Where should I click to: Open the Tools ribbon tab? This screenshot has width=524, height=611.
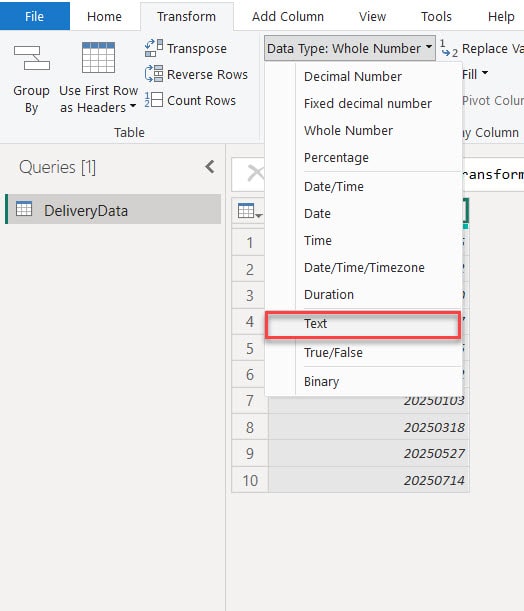tap(436, 16)
